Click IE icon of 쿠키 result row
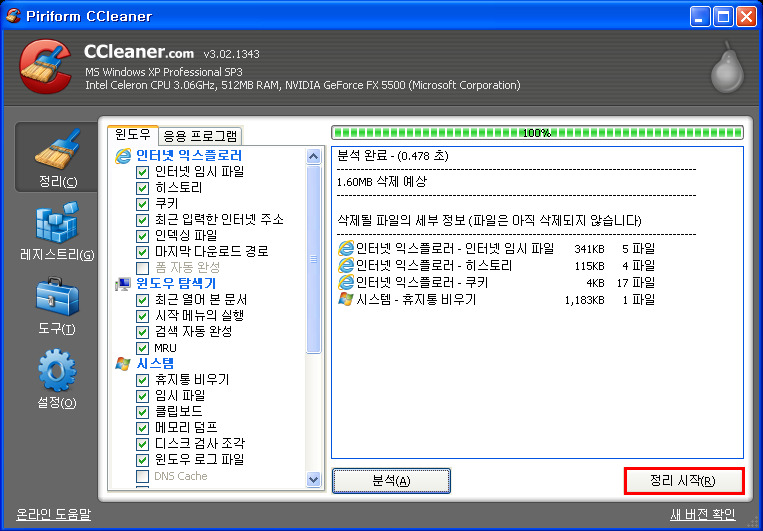 (x=345, y=282)
